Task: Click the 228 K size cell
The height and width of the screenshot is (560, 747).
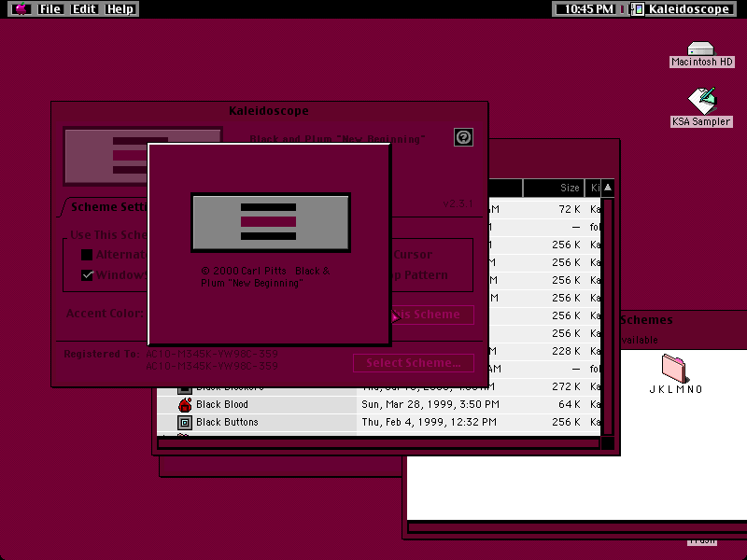Action: point(566,351)
